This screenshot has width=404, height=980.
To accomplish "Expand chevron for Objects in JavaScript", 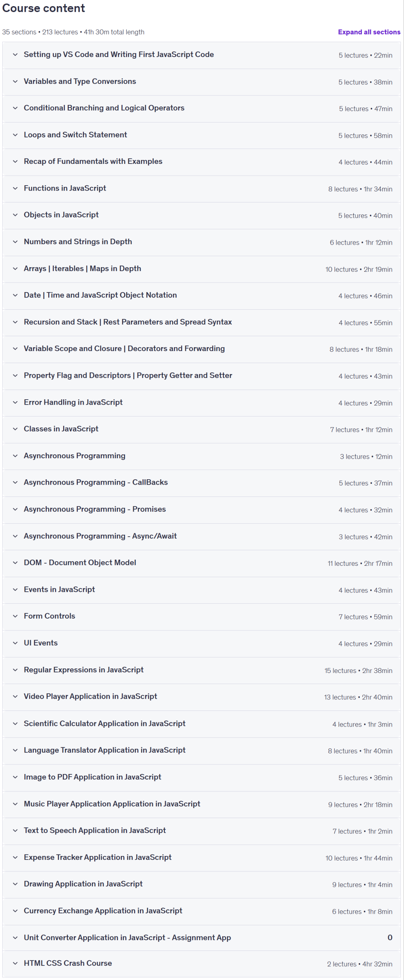I will [x=15, y=215].
